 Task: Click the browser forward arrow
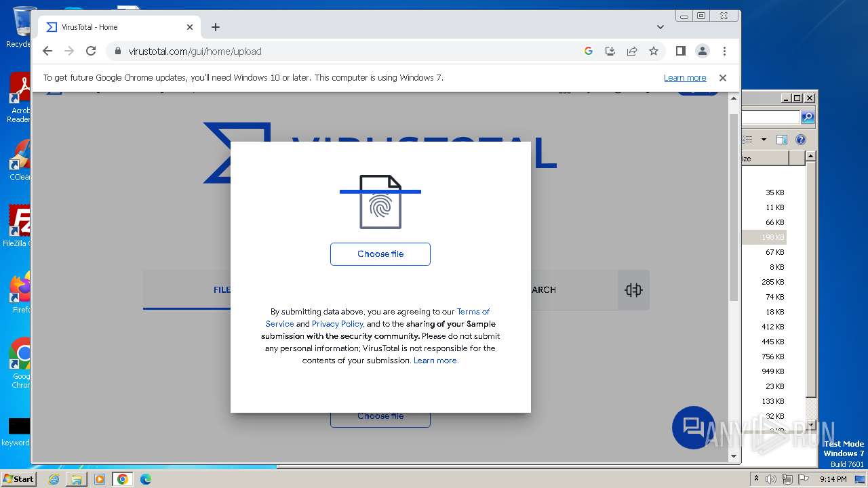68,51
